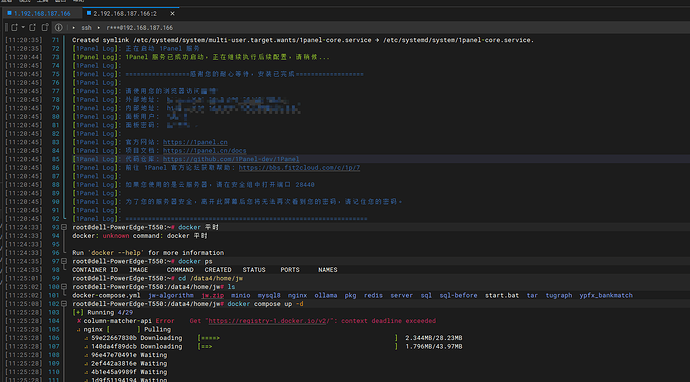
Task: Open the https://1panel.cn link
Action: click(195, 142)
